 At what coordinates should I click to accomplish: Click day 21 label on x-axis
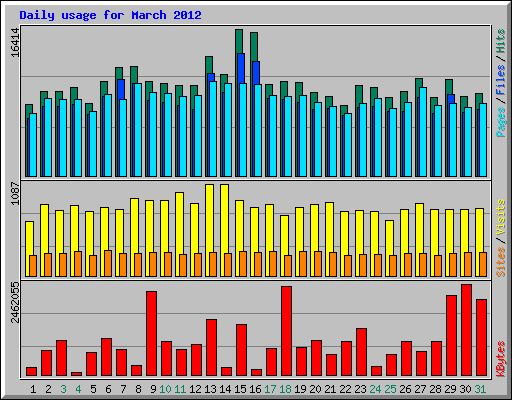pos(330,389)
